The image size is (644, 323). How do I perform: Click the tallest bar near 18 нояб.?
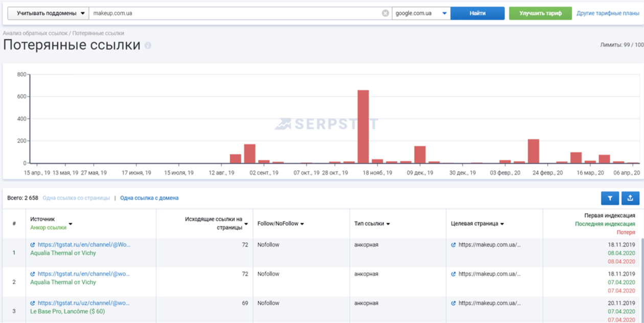363,127
